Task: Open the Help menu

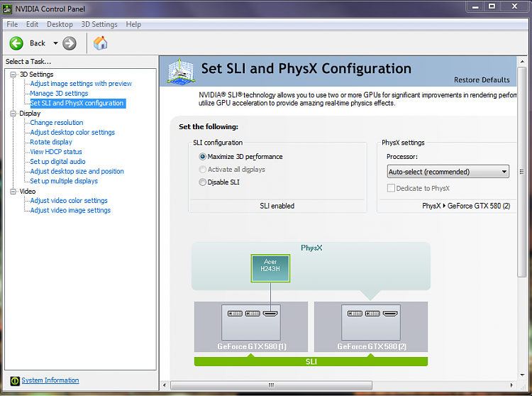Action: coord(133,24)
